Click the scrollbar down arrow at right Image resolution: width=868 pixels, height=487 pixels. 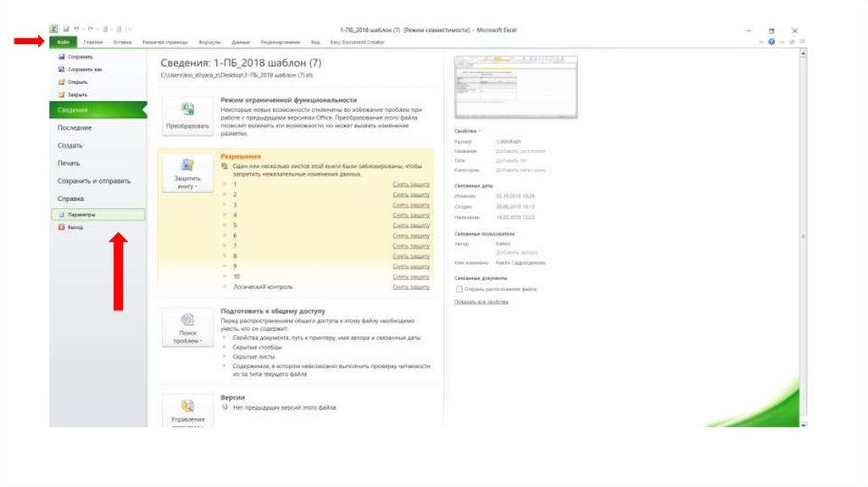(804, 424)
